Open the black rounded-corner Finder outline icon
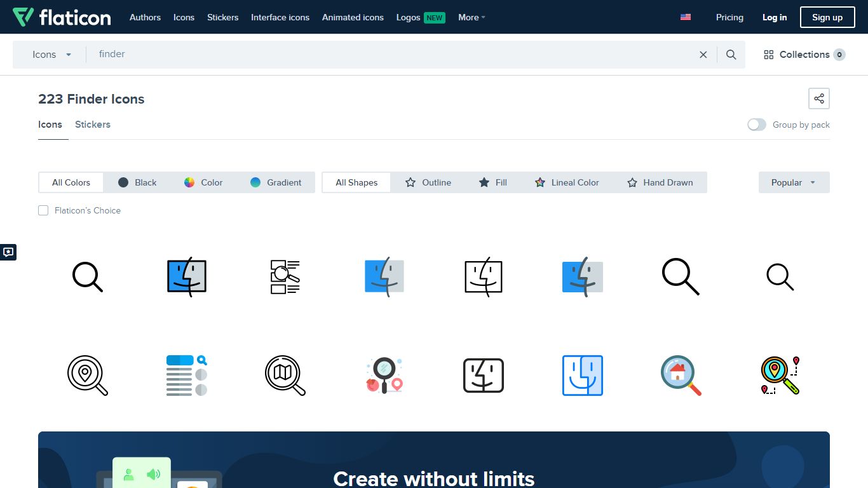Screen dimensions: 868x488 click(484, 376)
